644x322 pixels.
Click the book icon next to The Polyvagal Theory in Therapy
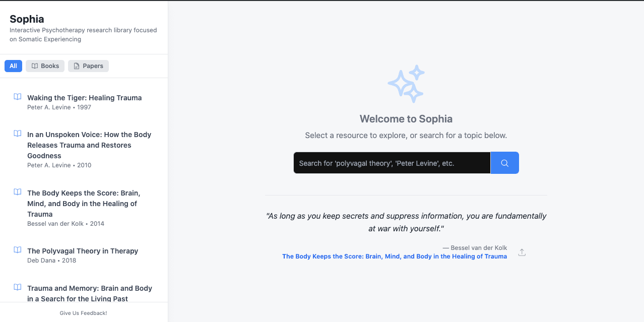(x=17, y=250)
